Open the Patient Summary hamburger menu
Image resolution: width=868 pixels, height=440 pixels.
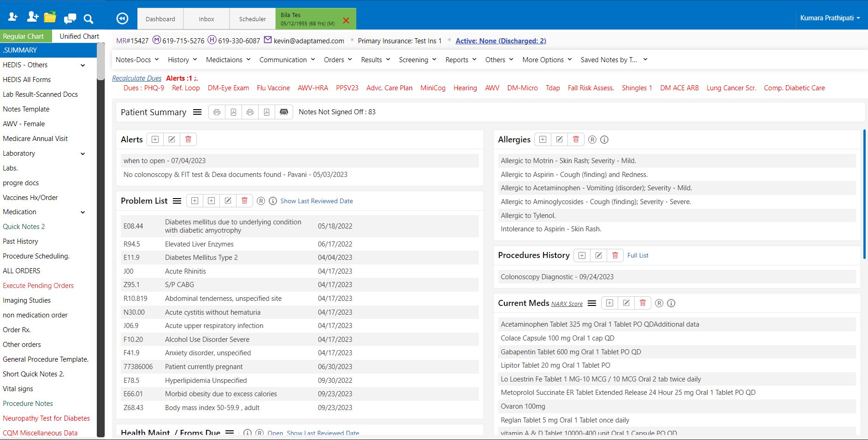[x=197, y=112]
